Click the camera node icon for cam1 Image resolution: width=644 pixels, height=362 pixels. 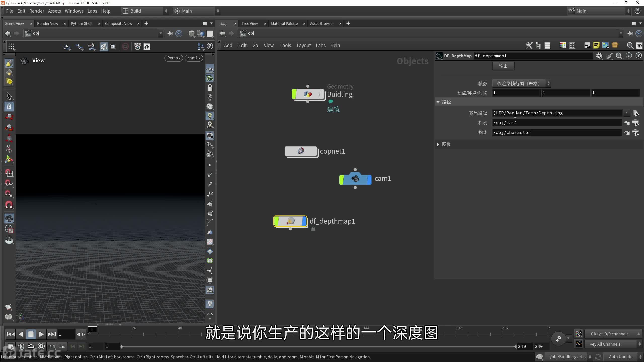coord(355,179)
